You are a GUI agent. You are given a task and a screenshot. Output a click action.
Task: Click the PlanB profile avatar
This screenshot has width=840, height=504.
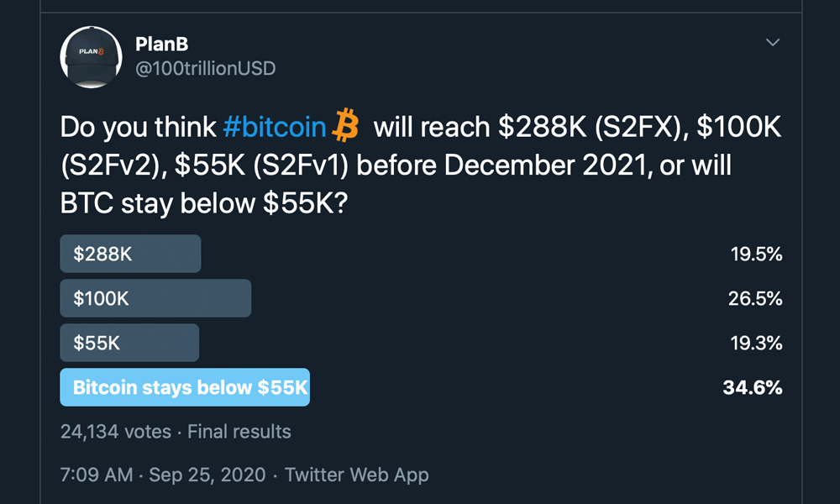[x=91, y=58]
